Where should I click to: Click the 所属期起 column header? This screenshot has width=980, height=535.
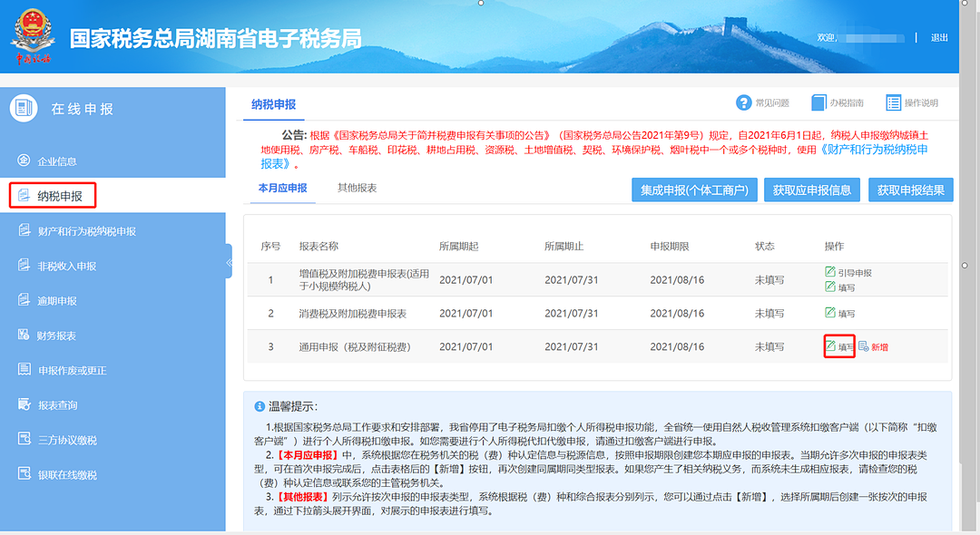[459, 246]
